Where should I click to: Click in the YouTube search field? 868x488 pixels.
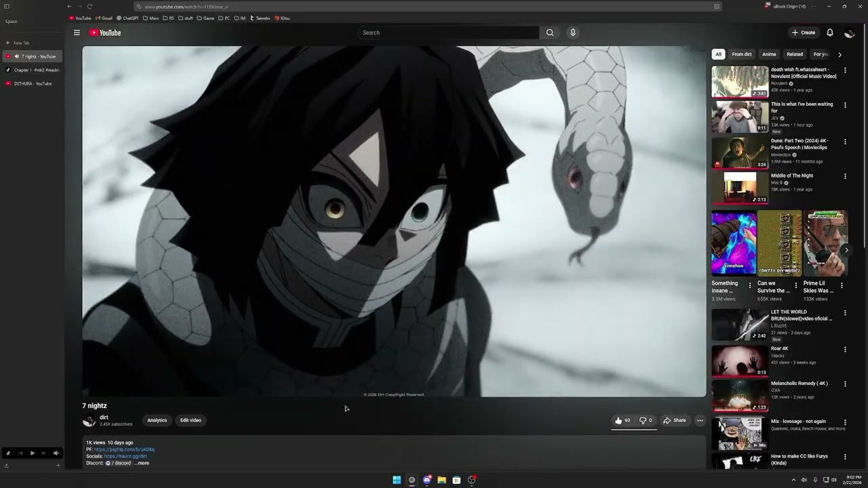(449, 33)
